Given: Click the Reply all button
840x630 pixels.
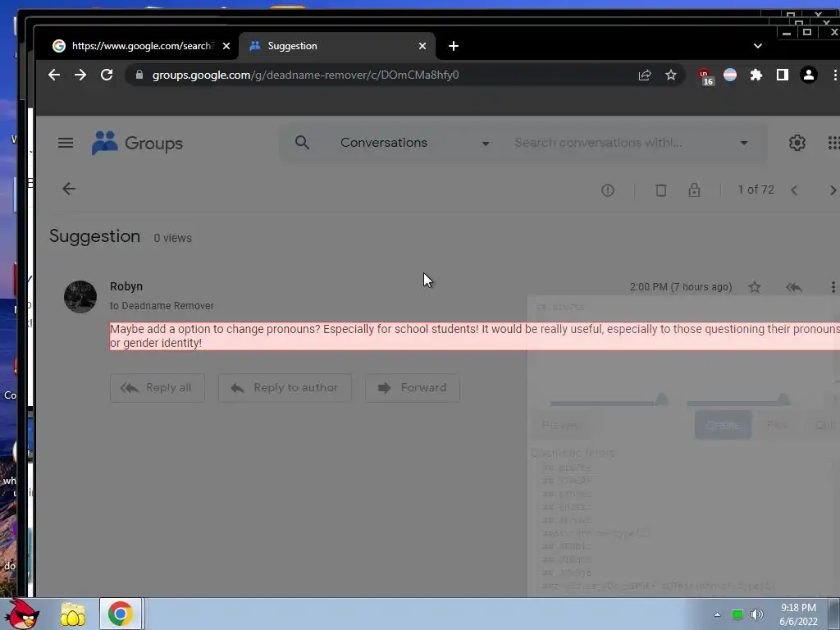Looking at the screenshot, I should (x=157, y=388).
